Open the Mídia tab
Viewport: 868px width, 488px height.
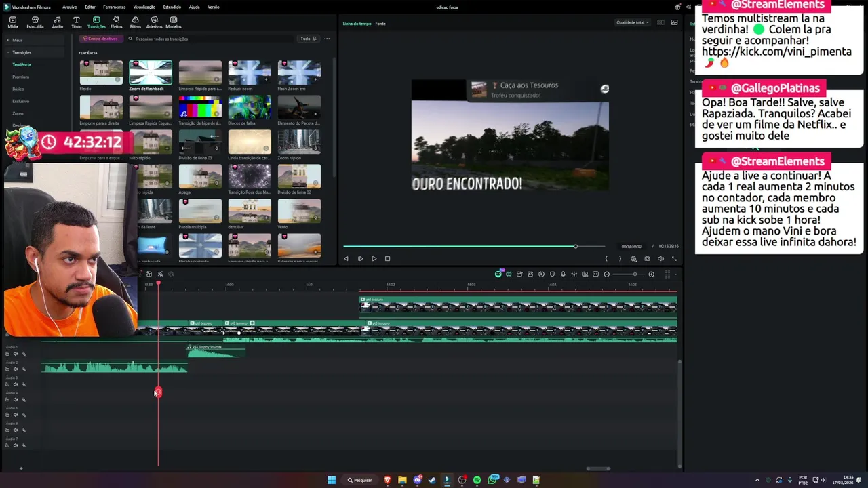pyautogui.click(x=12, y=22)
